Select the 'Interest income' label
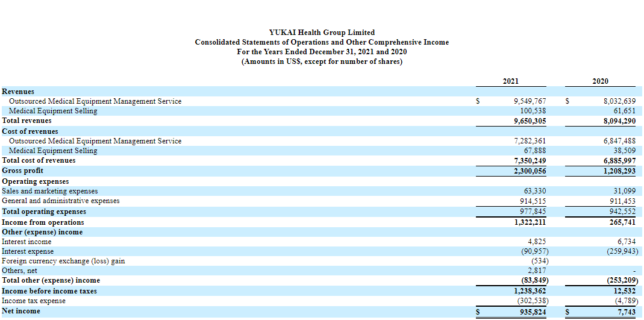Viewport: 644px width, 320px height. [x=27, y=242]
